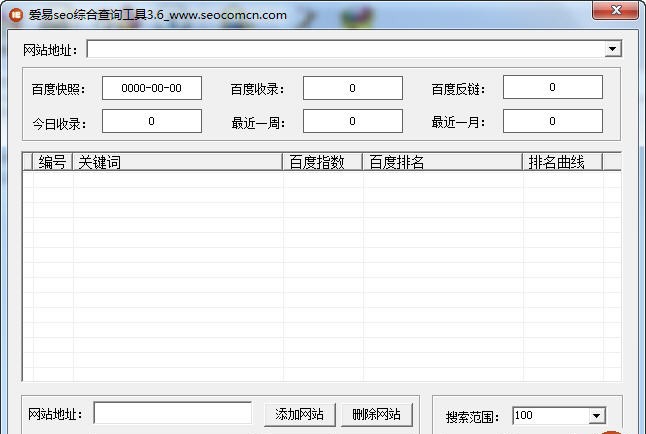Click the 搜索范围 label
Viewport: 646px width, 434px height.
pos(472,417)
